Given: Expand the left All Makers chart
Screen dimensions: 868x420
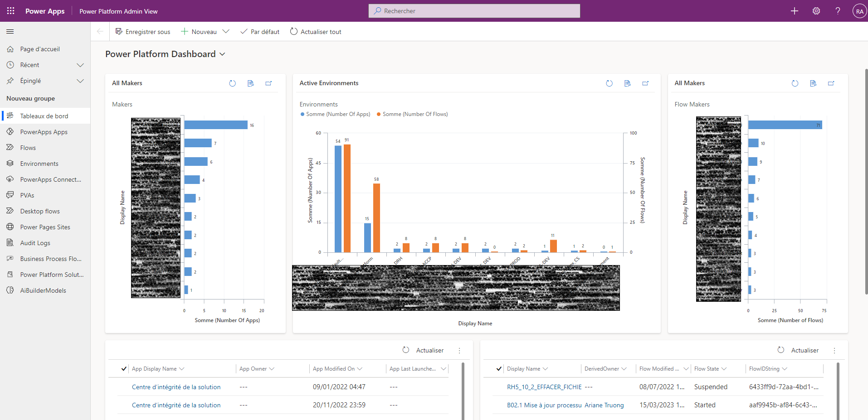Looking at the screenshot, I should pos(268,83).
